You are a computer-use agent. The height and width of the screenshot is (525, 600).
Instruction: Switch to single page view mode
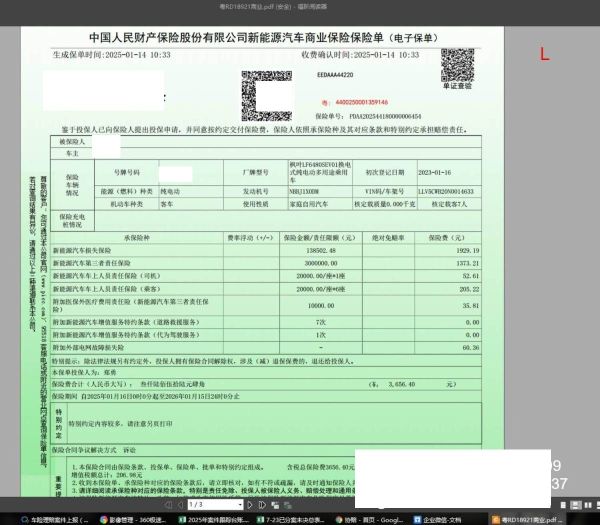[x=563, y=505]
